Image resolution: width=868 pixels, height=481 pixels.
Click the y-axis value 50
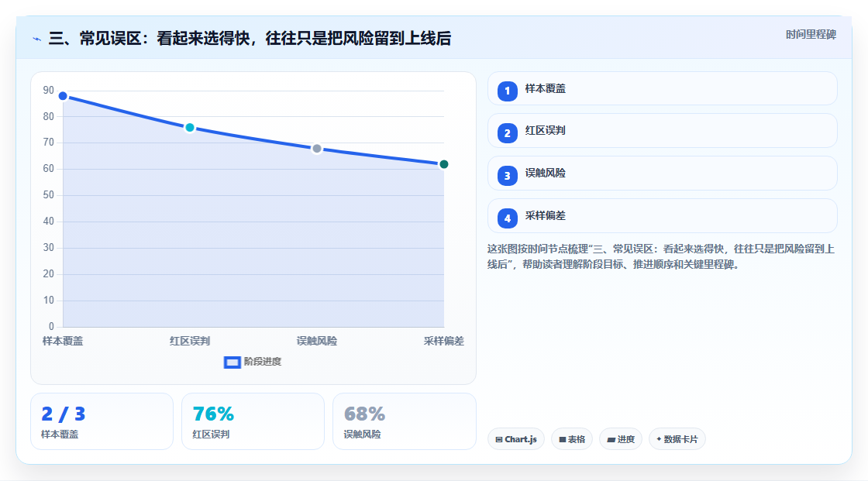(49, 195)
